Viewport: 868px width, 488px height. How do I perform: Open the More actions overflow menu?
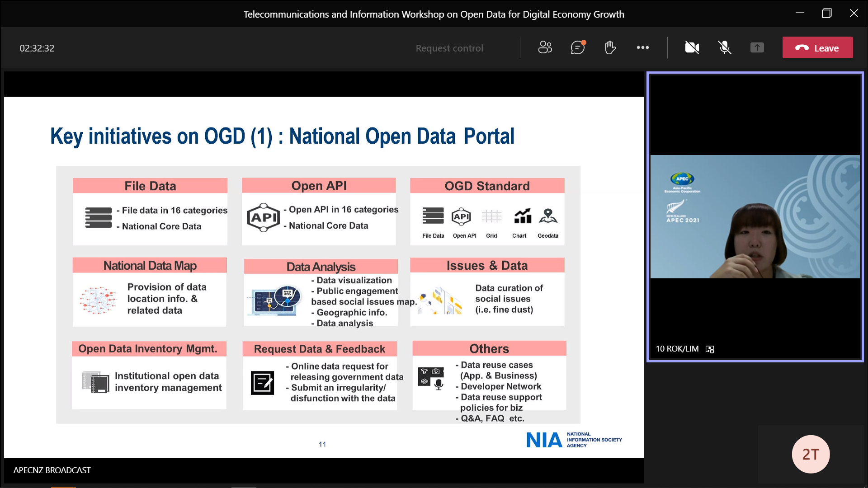coord(643,47)
